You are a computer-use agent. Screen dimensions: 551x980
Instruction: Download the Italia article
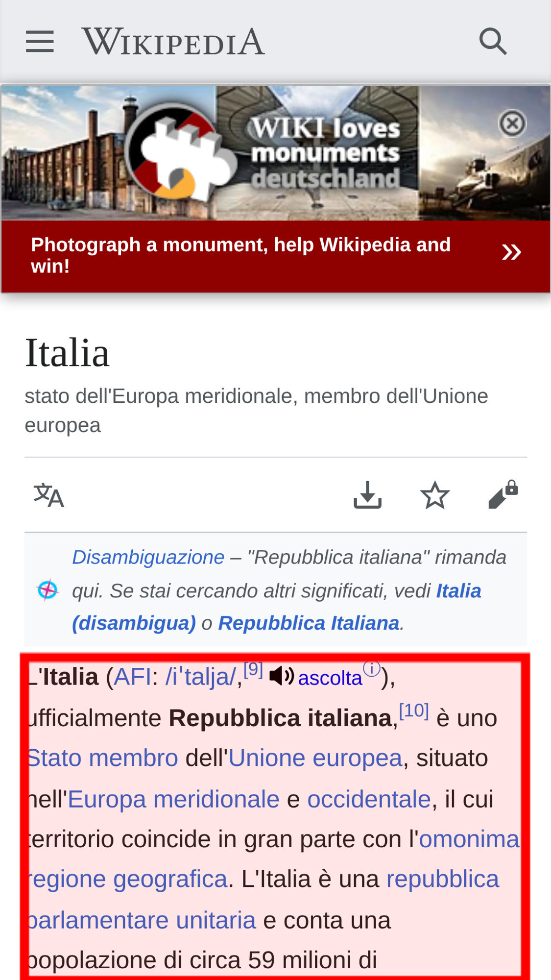(x=367, y=495)
